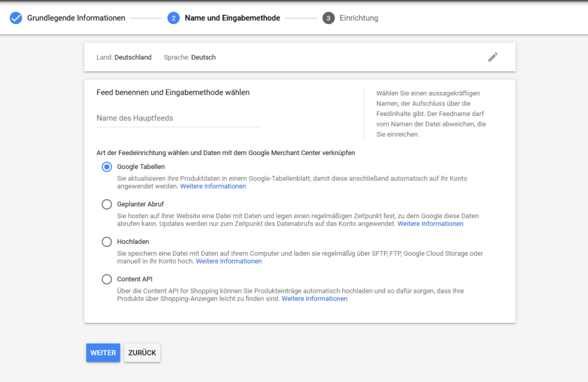Click the Sprache: Deutsch text
Image resolution: width=588 pixels, height=382 pixels.
[189, 57]
